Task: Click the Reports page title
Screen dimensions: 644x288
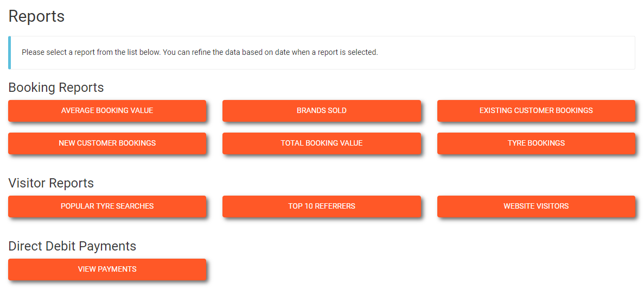Action: (x=36, y=16)
